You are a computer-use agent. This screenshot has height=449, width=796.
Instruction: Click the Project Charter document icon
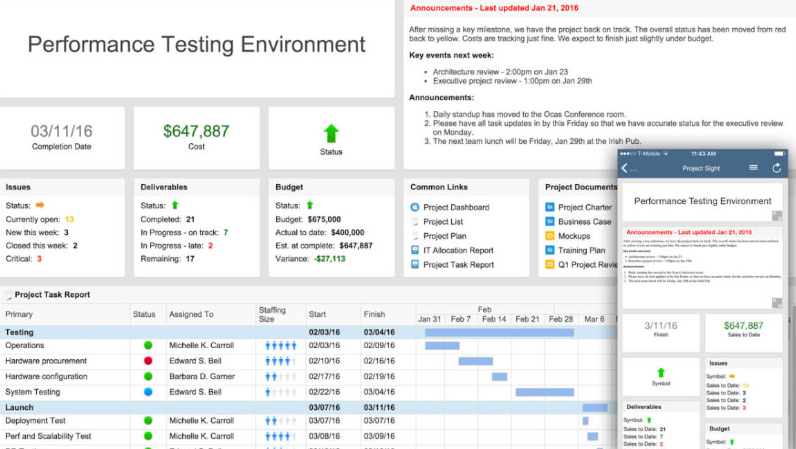pyautogui.click(x=549, y=207)
